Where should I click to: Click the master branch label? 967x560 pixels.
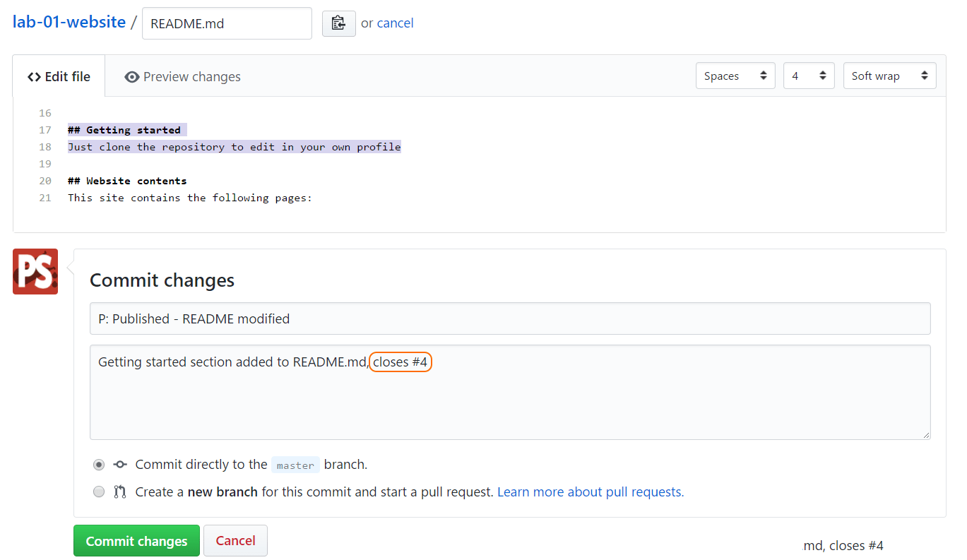click(295, 465)
